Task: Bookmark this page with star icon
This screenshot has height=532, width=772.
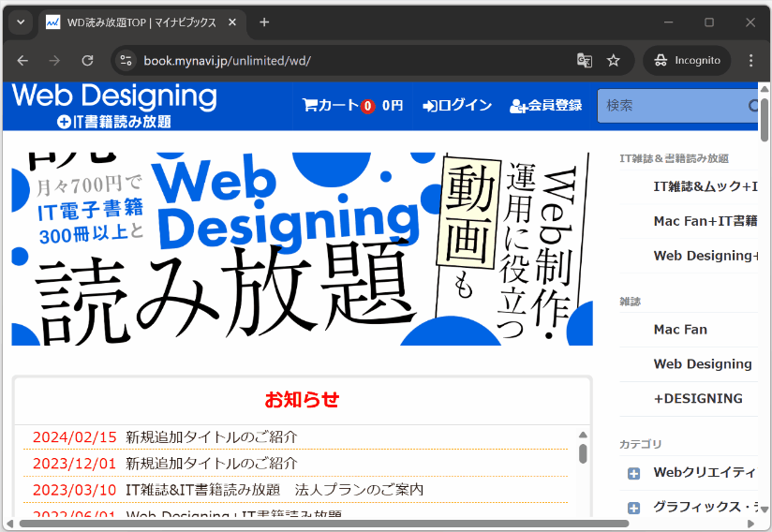Action: click(x=614, y=60)
